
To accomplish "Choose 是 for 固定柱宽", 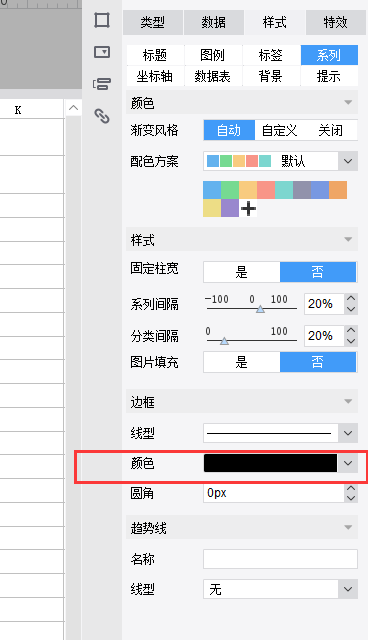I will (242, 272).
